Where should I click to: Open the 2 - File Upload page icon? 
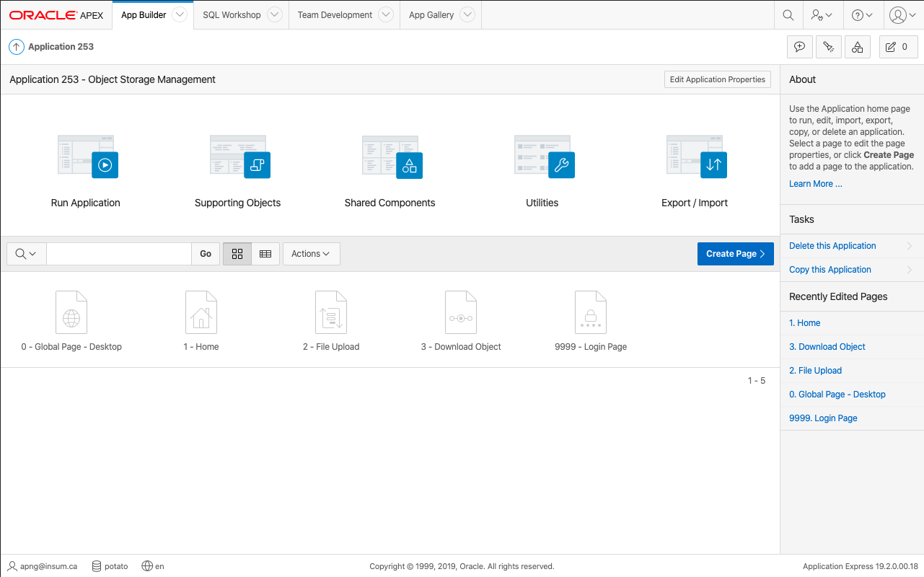pos(331,312)
